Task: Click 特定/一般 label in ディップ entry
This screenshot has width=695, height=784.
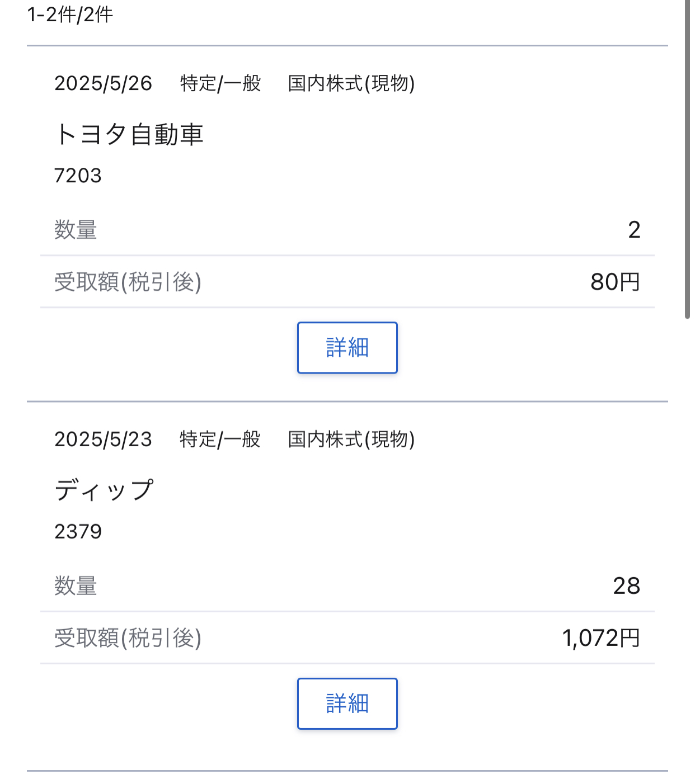Action: point(220,440)
